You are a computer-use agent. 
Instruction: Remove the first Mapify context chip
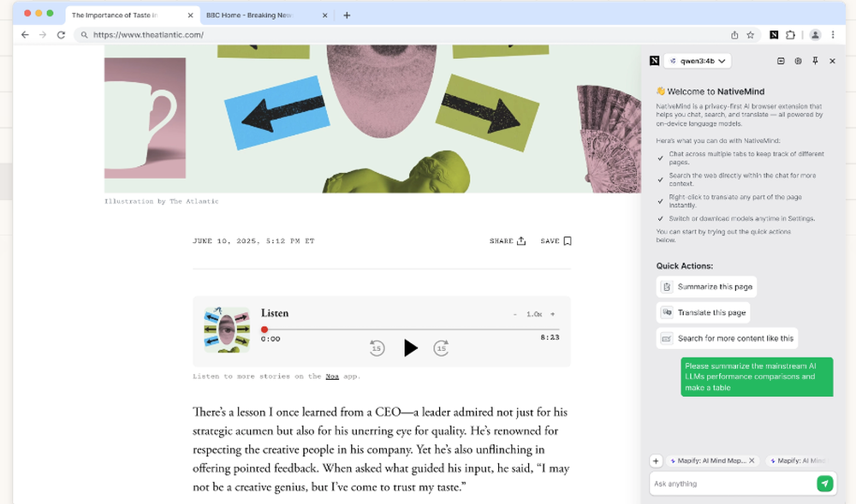point(752,460)
